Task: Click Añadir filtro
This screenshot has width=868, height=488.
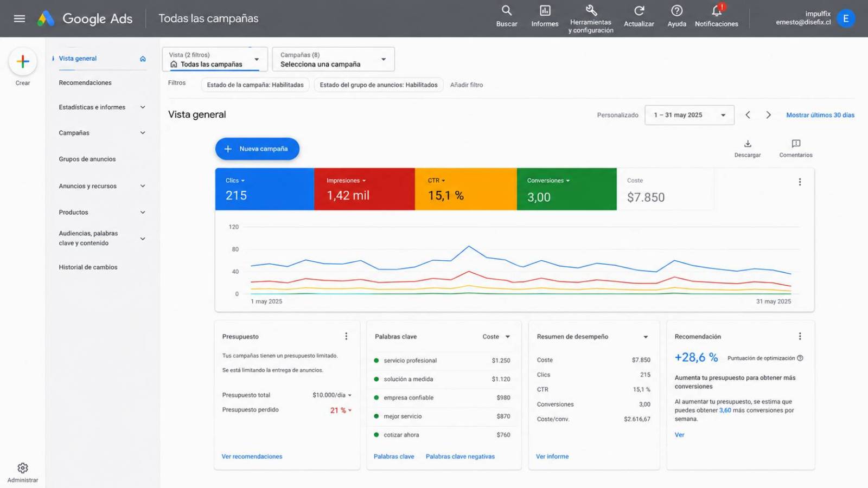Action: click(467, 85)
